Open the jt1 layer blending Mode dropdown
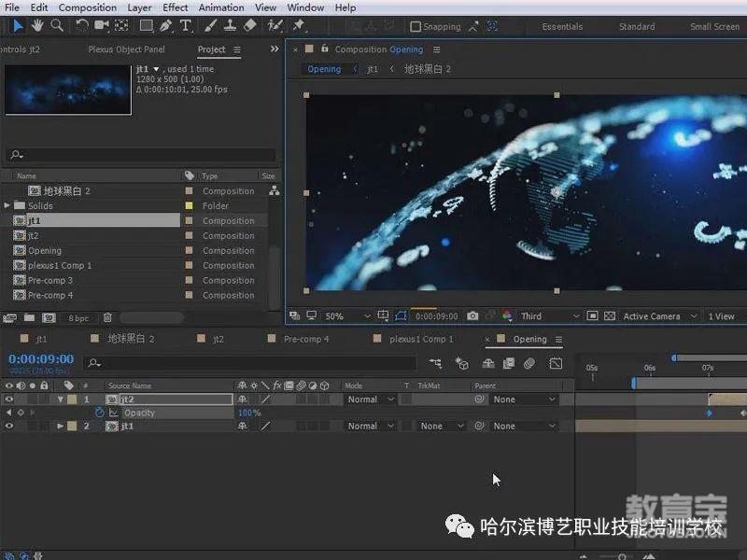Viewport: 747px width, 560px height. 370,427
